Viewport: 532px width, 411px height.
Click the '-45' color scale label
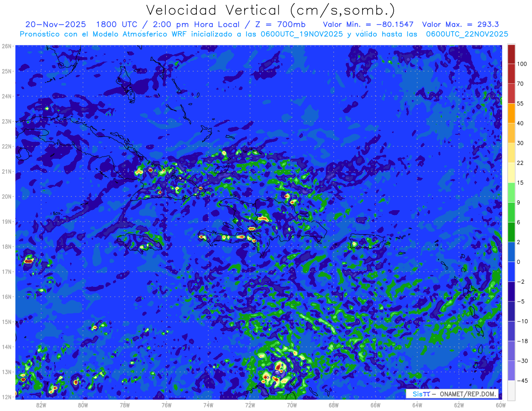pos(522,381)
